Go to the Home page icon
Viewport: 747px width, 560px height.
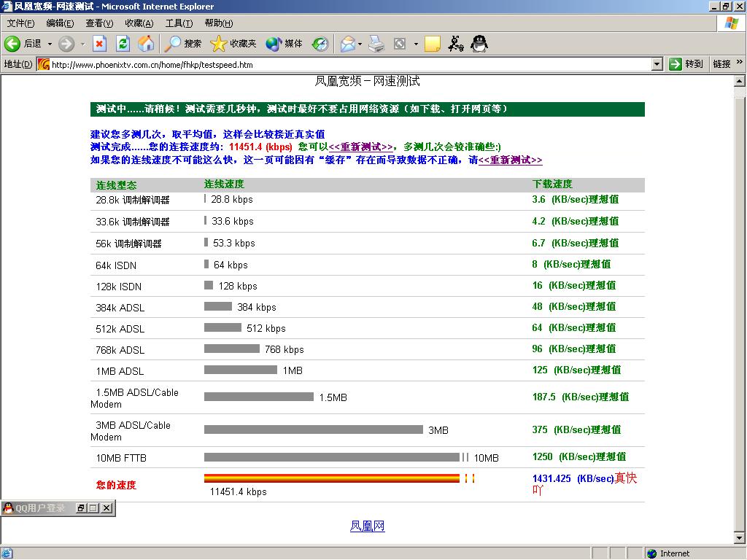click(x=146, y=44)
